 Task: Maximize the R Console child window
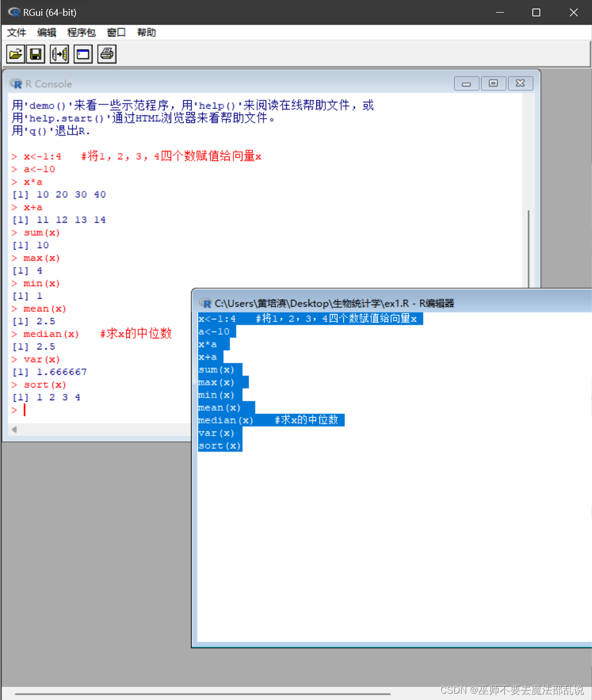pyautogui.click(x=493, y=83)
